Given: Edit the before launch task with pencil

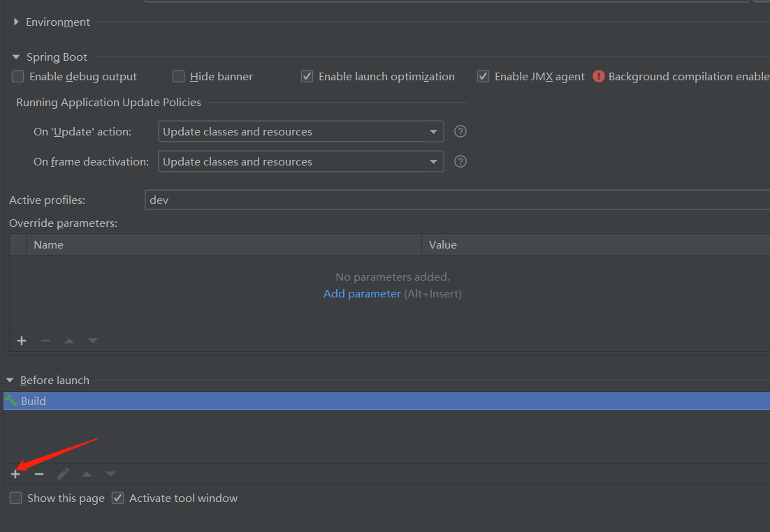Looking at the screenshot, I should click(x=63, y=473).
